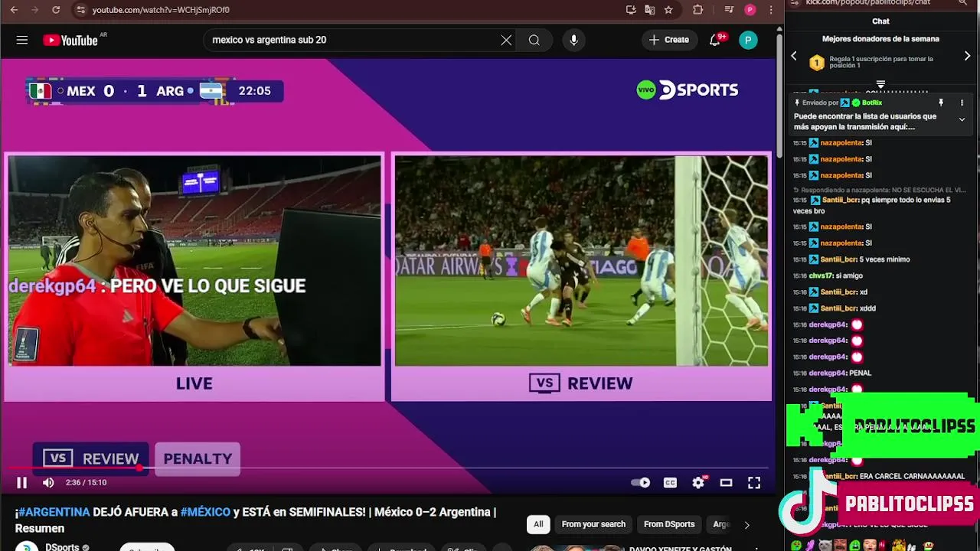Click Santiii_bcr message '5 veces minimo'
980x551 pixels.
pos(884,259)
